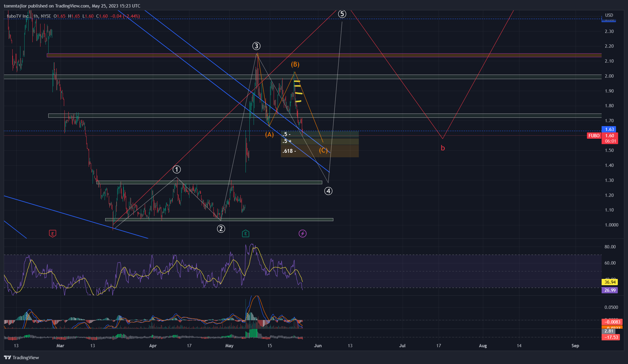Click the 1.0000 price axis label
This screenshot has height=364, width=628.
[x=612, y=225]
